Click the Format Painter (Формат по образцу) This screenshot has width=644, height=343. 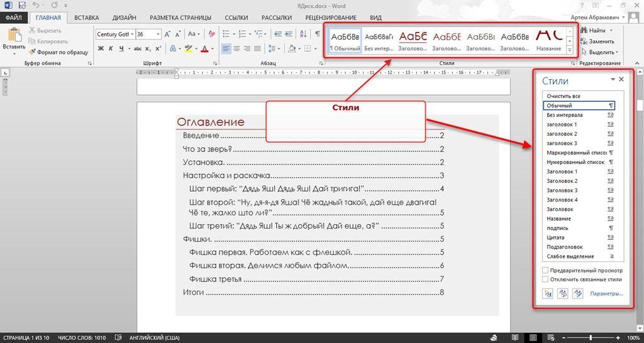point(58,52)
